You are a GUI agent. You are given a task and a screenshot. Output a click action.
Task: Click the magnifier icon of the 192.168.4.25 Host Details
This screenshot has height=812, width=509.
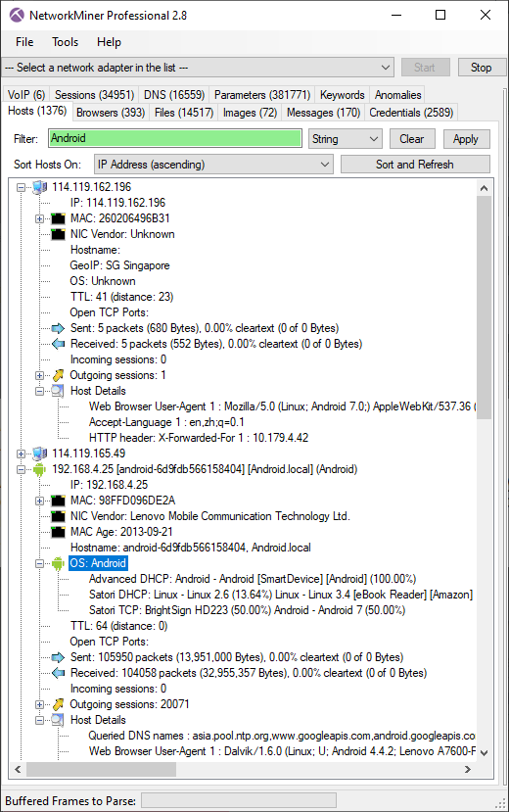pos(59,720)
